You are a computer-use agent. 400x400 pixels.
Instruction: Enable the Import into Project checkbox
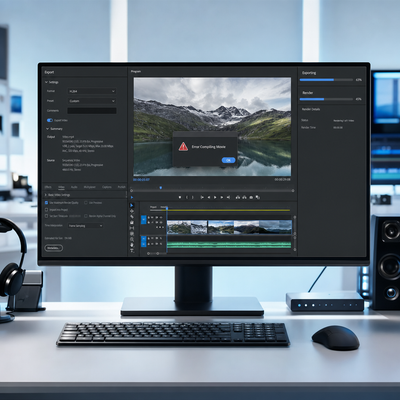[x=46, y=210]
